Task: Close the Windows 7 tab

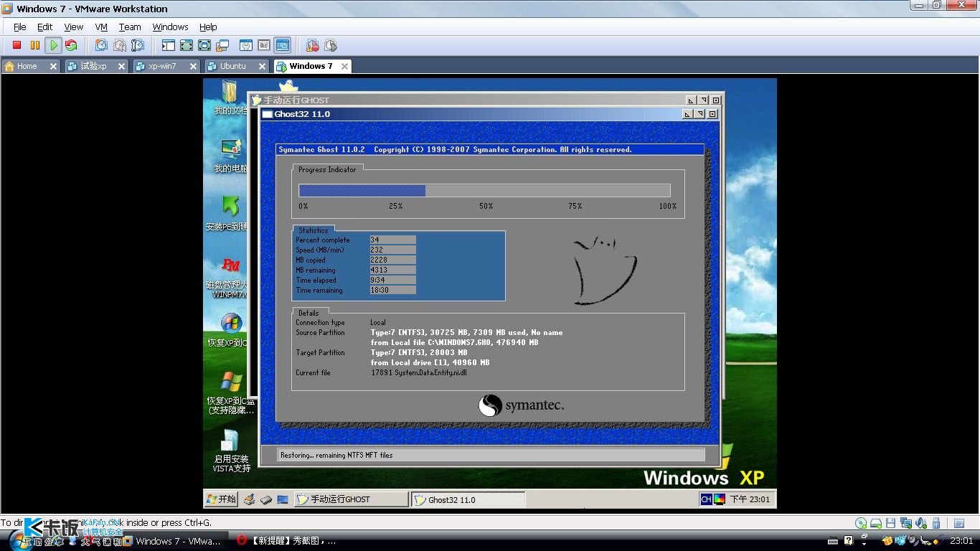Action: pos(344,66)
